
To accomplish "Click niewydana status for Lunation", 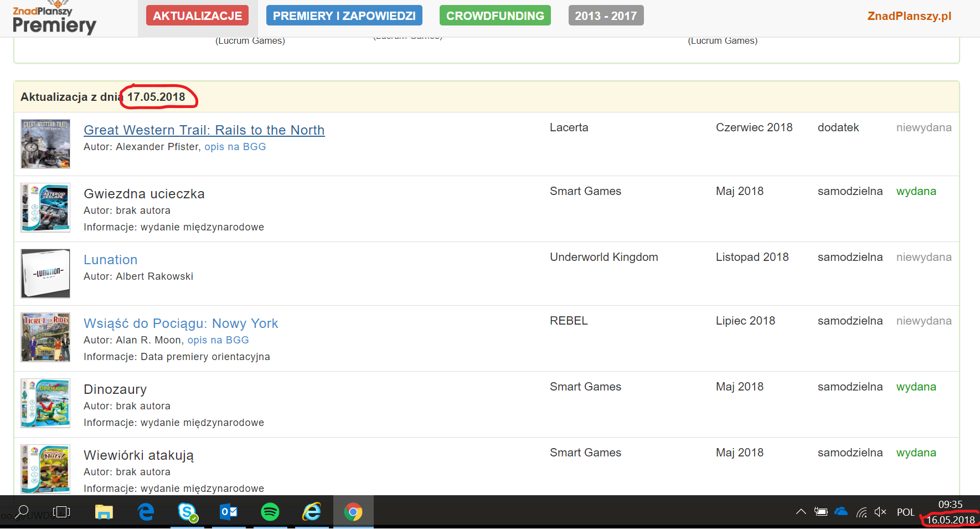I will (x=924, y=257).
